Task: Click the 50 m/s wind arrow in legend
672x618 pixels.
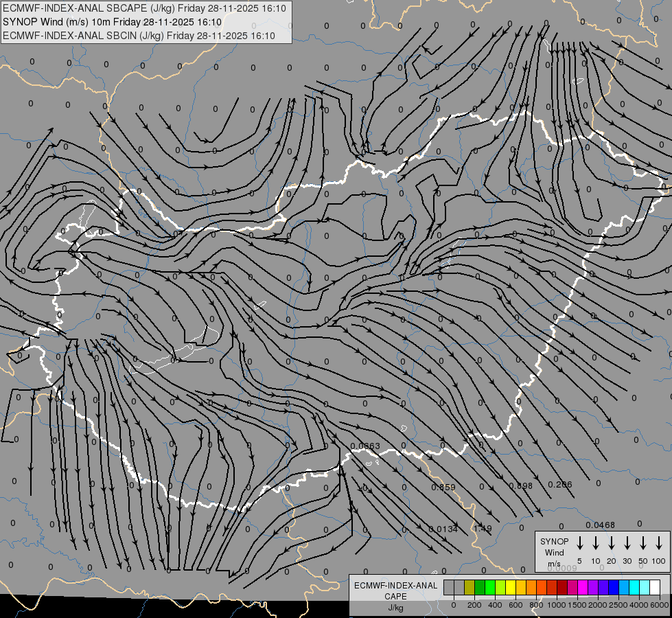Action: (643, 543)
